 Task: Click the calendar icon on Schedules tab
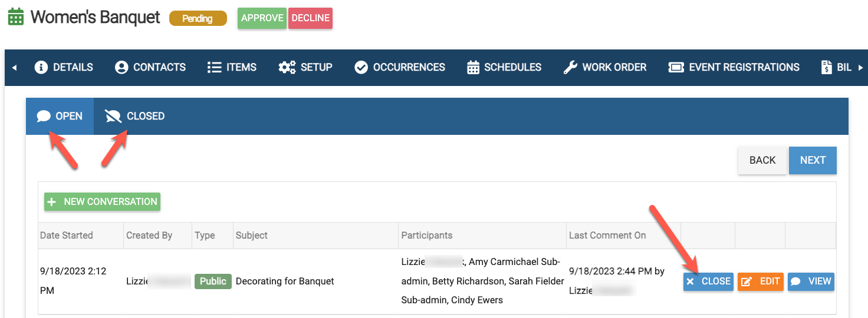click(x=473, y=67)
